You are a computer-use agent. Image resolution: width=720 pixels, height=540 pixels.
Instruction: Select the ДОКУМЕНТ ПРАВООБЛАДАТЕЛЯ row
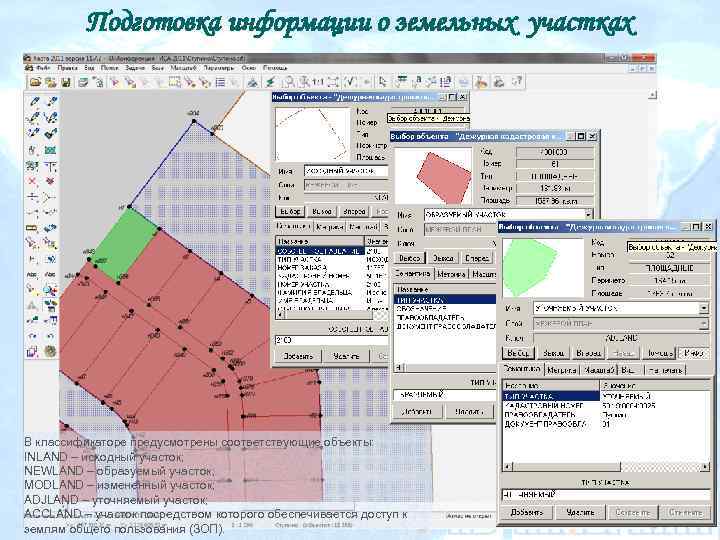[445, 326]
